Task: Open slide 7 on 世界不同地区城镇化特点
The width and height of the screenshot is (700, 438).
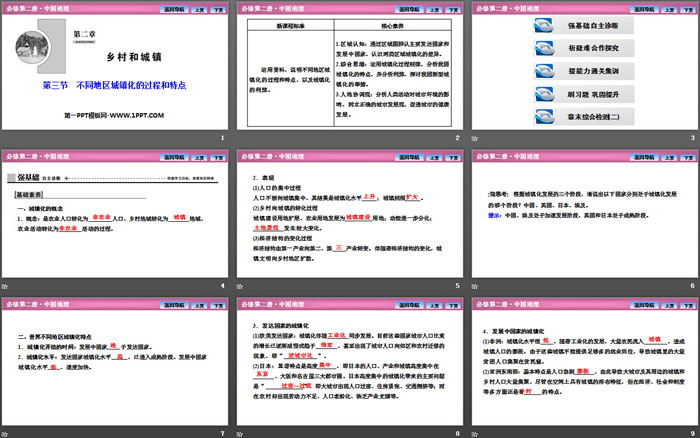Action: click(x=115, y=366)
